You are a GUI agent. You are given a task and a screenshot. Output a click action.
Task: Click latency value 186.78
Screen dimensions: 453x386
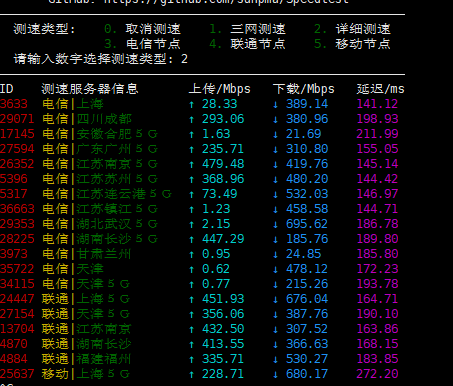click(x=377, y=224)
